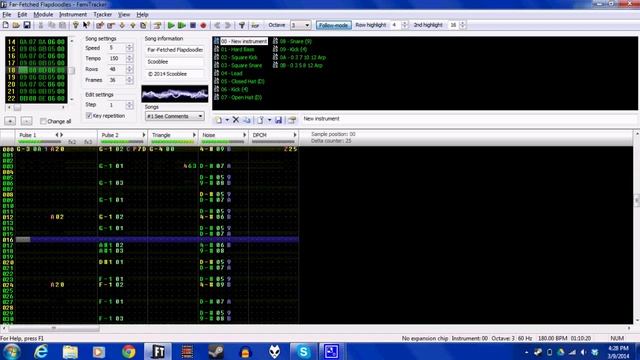640x360 pixels.
Task: Open new instrument type dropdown arrow
Action: point(227,120)
